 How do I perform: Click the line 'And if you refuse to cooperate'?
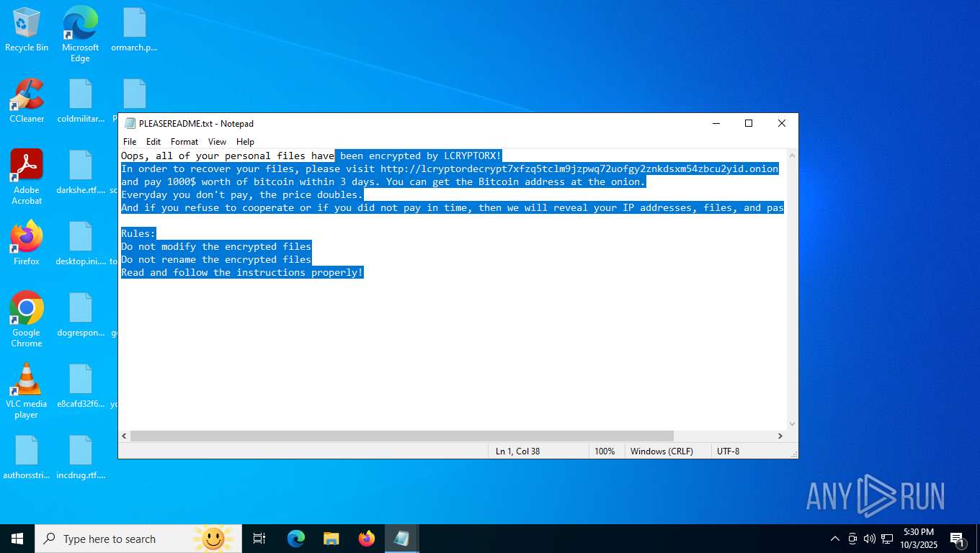point(453,207)
